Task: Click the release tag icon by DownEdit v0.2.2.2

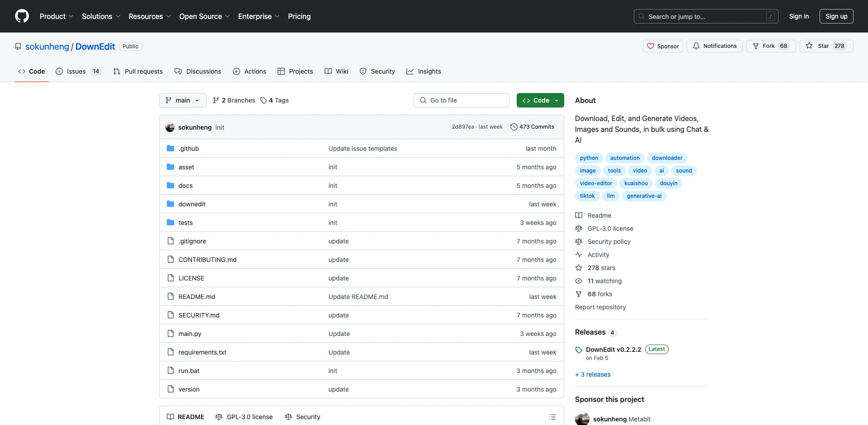Action: coord(579,350)
